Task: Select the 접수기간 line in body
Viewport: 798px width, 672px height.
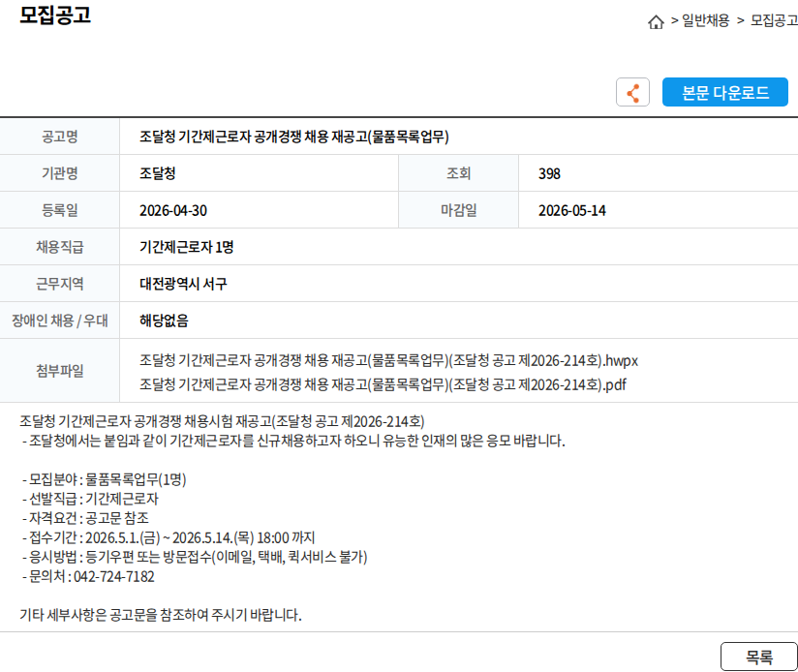Action: point(169,537)
